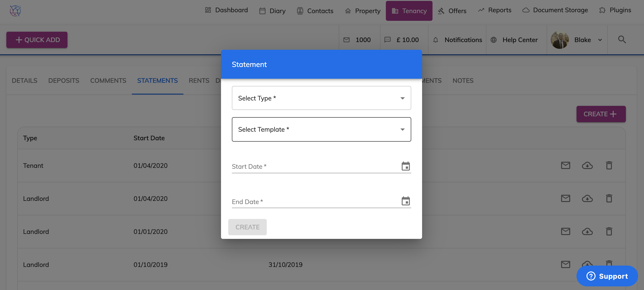Open the End Date calendar picker

click(406, 201)
